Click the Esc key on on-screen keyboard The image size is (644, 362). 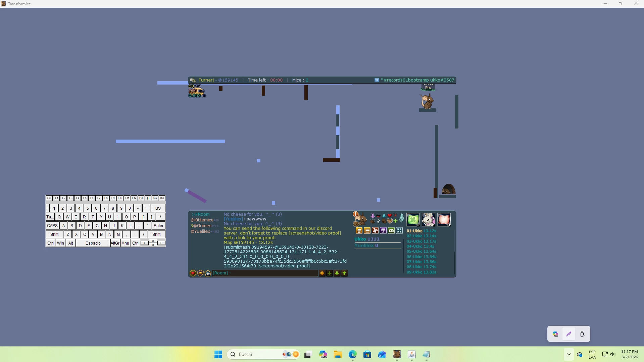(49, 198)
